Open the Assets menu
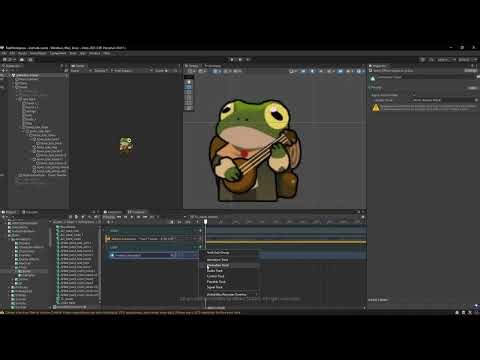 point(22,53)
